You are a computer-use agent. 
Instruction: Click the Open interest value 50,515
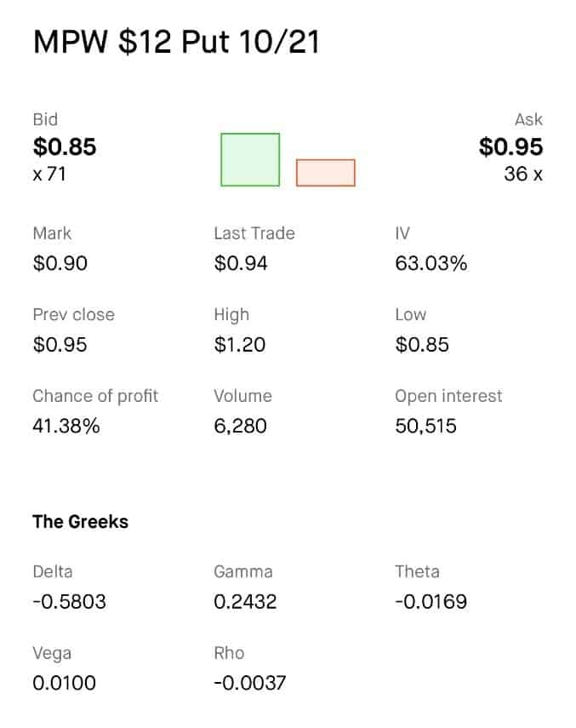426,426
